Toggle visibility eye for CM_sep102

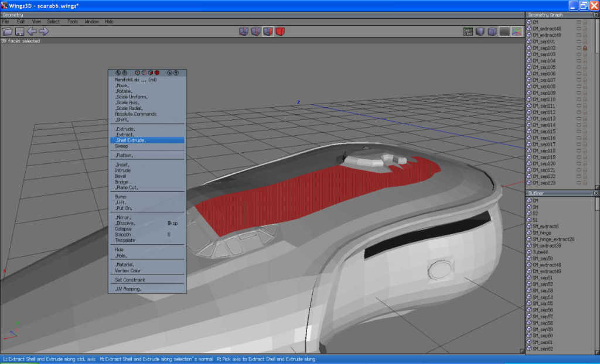point(578,48)
